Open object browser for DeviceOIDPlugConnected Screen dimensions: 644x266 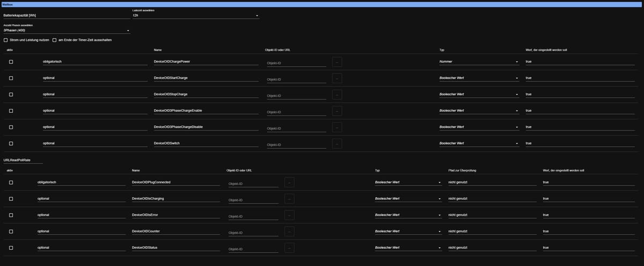click(289, 183)
